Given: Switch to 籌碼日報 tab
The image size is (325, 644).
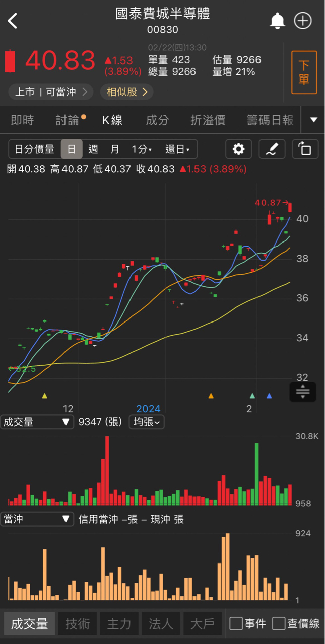Looking at the screenshot, I should pos(270,120).
